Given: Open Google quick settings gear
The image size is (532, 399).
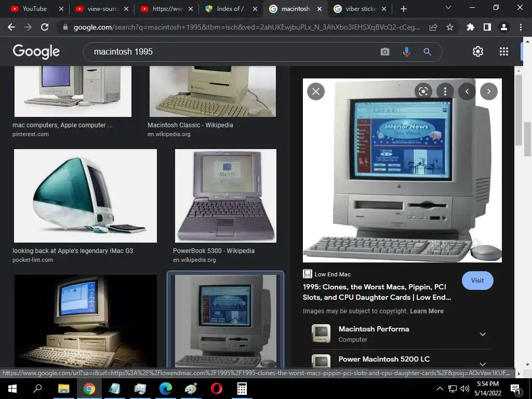Looking at the screenshot, I should pos(478,51).
